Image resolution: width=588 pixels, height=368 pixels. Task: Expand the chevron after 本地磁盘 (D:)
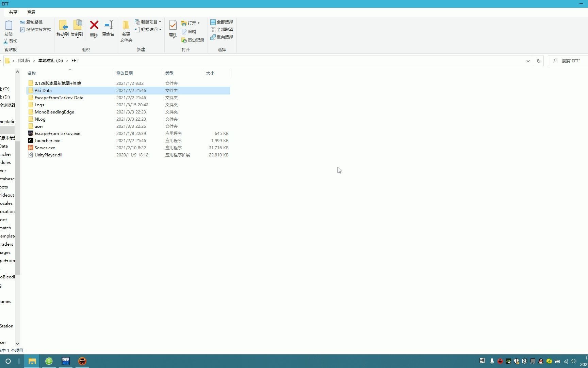(67, 61)
